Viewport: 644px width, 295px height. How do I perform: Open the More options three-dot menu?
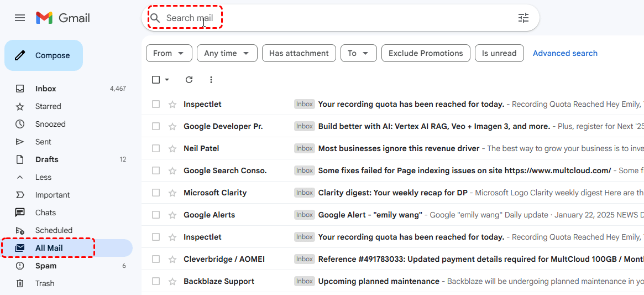click(x=211, y=80)
